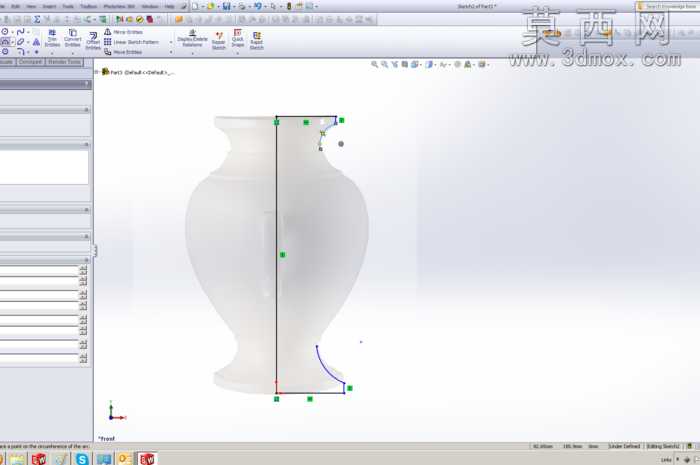Open Display/Delete Relations tool
Screen dimensions: 700x465
(192, 38)
